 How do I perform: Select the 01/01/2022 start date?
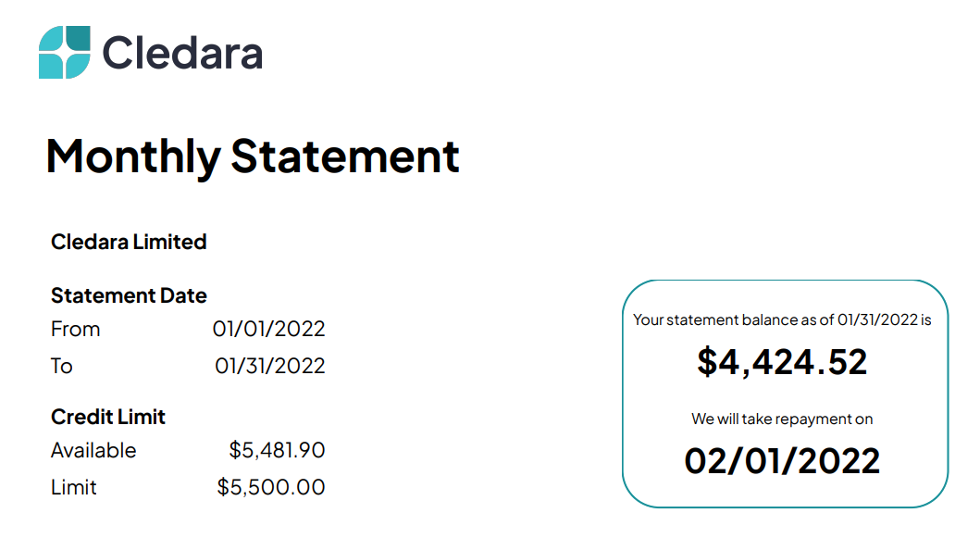point(268,329)
